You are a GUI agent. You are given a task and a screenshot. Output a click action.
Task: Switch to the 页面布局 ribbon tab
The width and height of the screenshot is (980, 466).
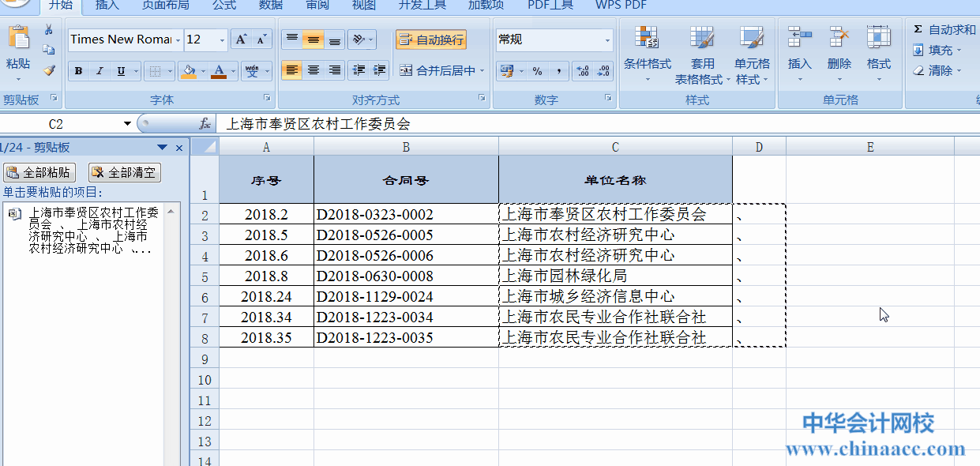(x=166, y=6)
